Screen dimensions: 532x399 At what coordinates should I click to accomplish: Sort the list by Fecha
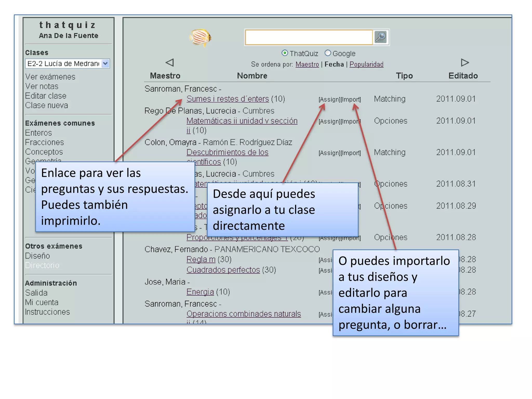click(x=334, y=64)
